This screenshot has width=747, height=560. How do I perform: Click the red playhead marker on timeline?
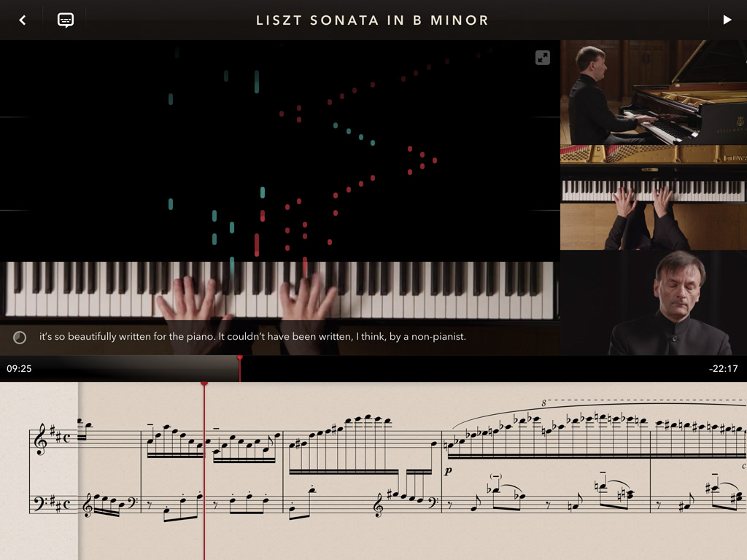tap(239, 358)
